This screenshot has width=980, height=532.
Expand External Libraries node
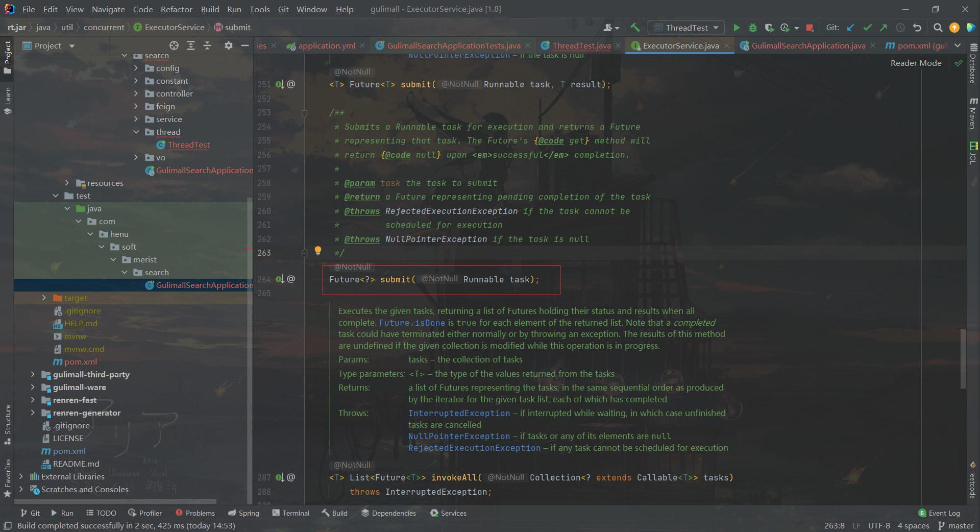pyautogui.click(x=21, y=476)
